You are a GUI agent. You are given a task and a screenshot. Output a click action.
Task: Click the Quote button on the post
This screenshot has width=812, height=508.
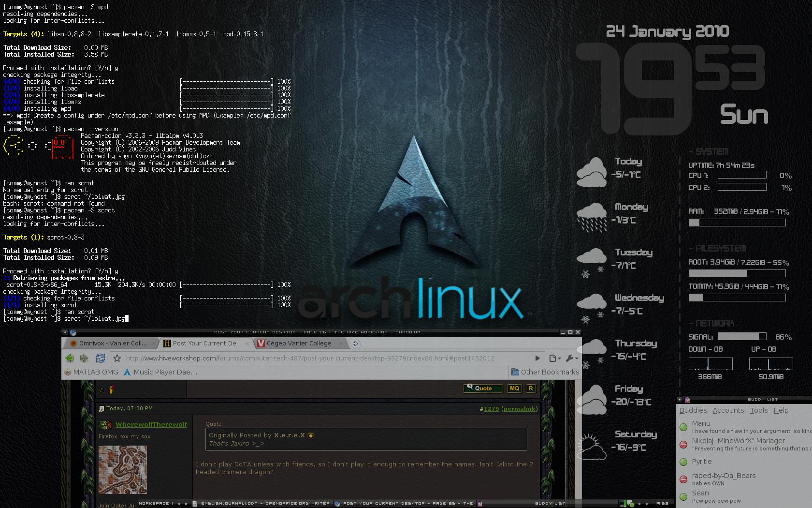[x=483, y=388]
